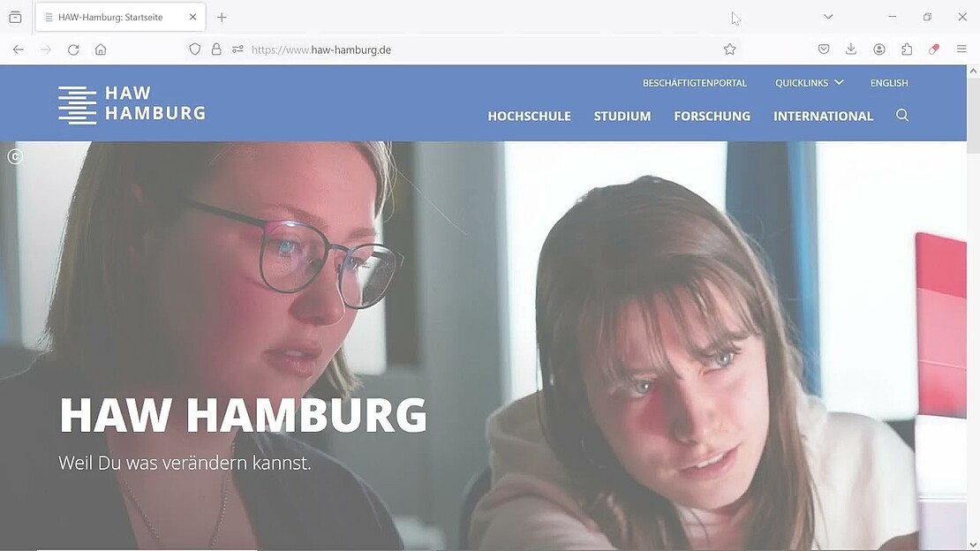Screen dimensions: 980x551
Task: Open the Downloads panel icon
Action: (850, 49)
